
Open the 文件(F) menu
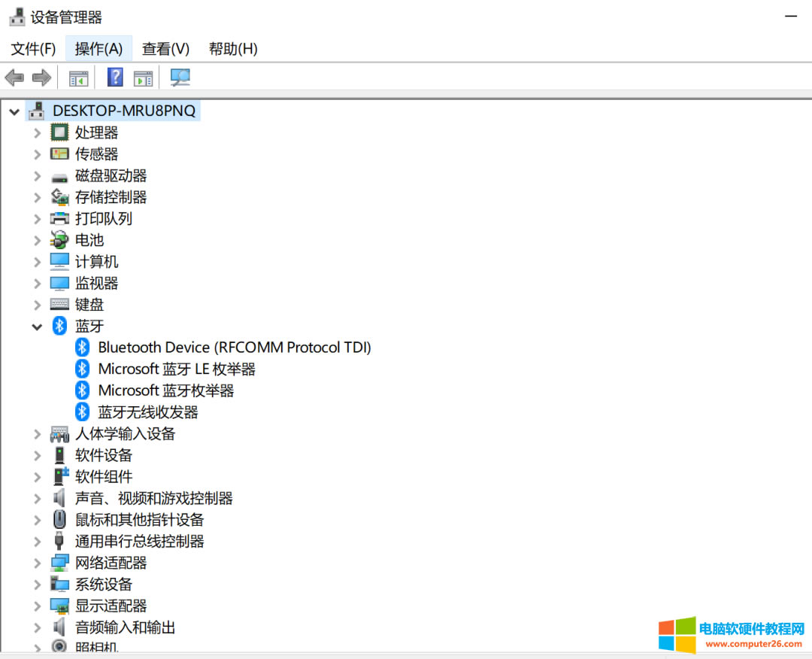coord(33,49)
